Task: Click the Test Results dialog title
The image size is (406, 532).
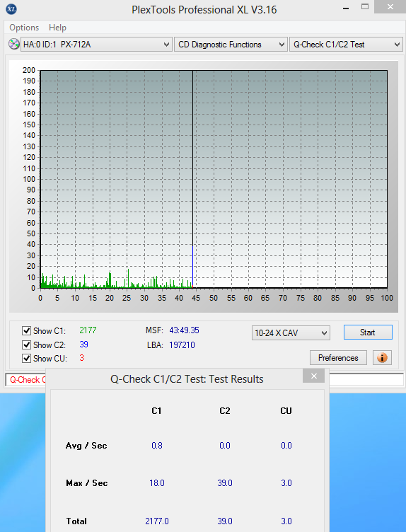Action: pos(187,379)
